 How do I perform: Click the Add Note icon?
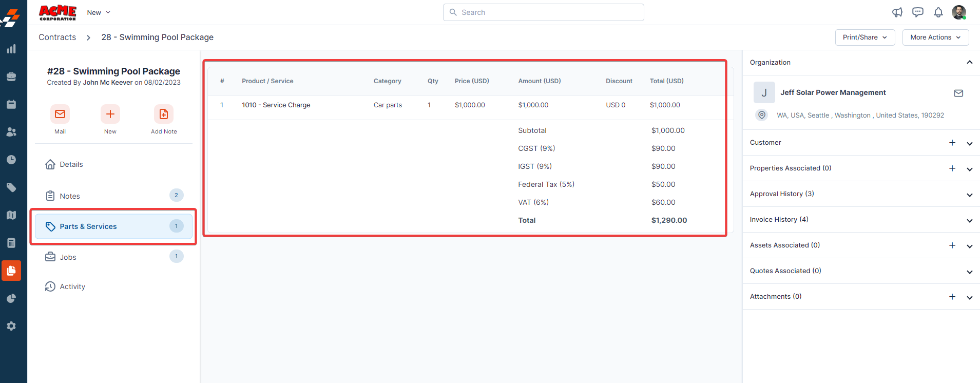coord(163,114)
